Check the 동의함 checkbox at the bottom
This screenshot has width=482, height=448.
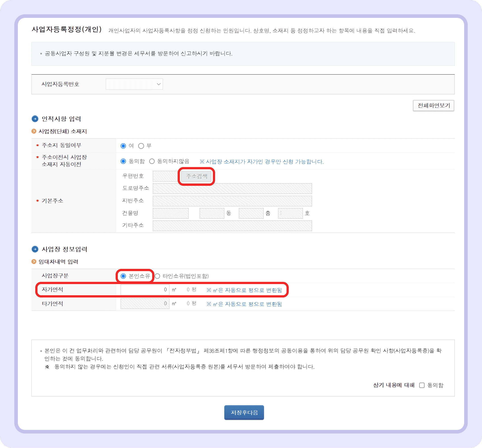[422, 385]
